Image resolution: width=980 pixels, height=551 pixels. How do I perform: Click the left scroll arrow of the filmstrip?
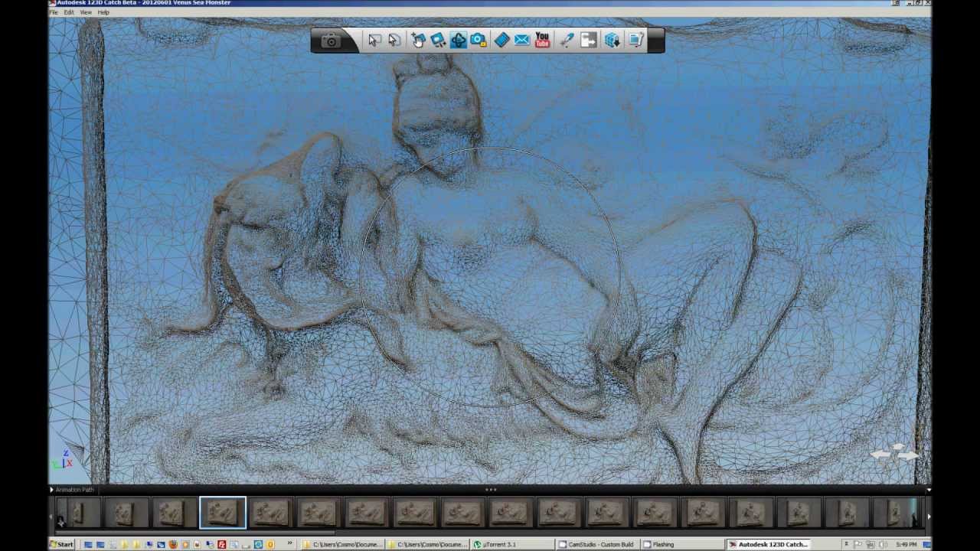tap(52, 518)
